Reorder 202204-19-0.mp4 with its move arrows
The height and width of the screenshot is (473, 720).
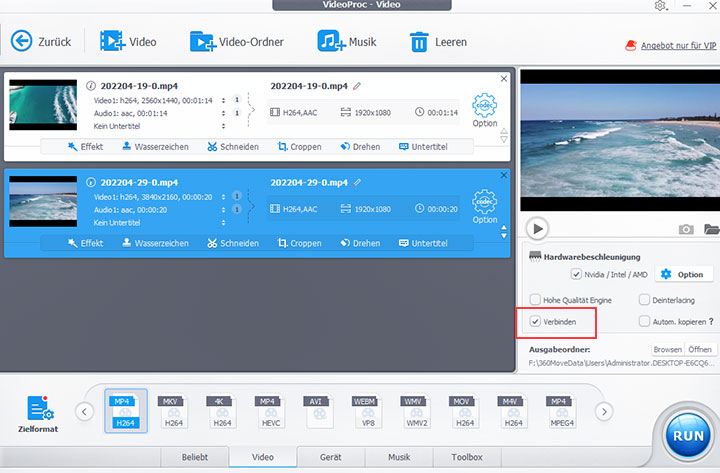(x=504, y=135)
